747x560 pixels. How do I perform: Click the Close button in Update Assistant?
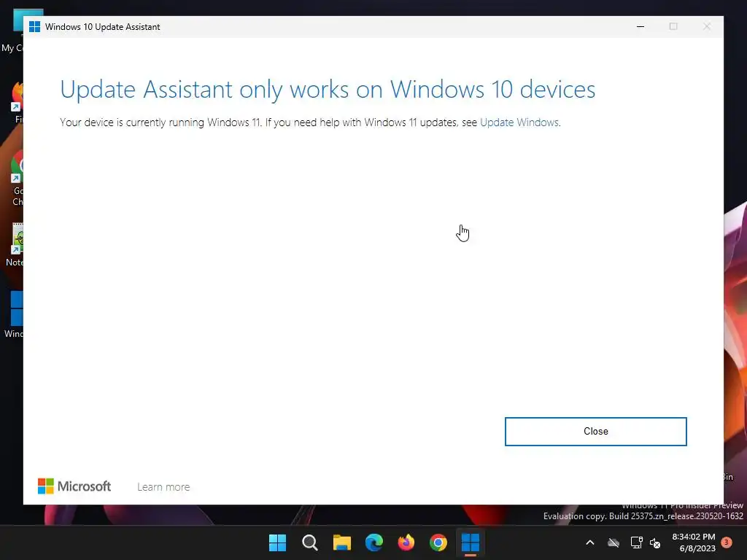(595, 432)
